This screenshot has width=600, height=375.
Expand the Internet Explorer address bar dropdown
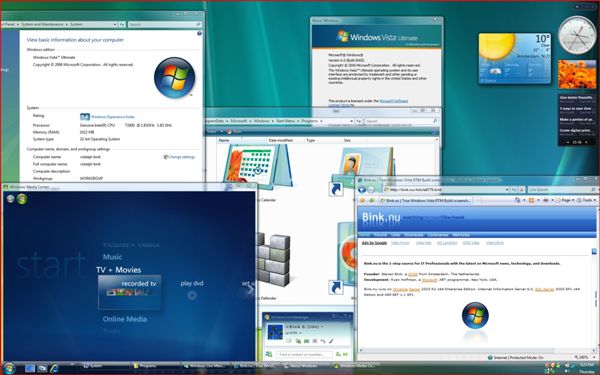507,189
